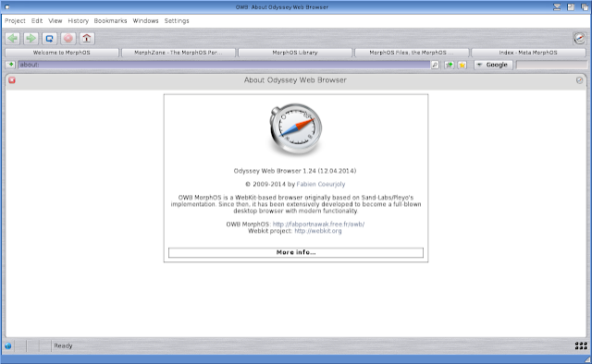This screenshot has height=364, width=592.
Task: Click the grid icon in the status bar
Action: click(581, 346)
